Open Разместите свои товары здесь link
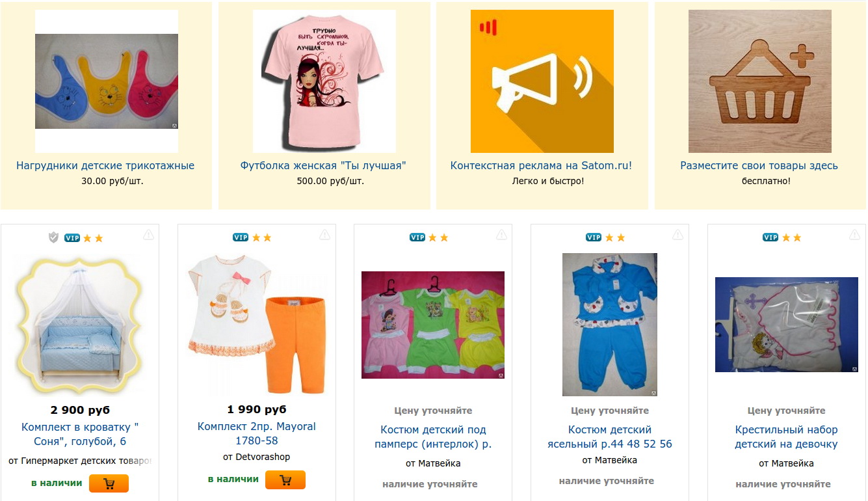Image resolution: width=868 pixels, height=501 pixels. pos(759,165)
